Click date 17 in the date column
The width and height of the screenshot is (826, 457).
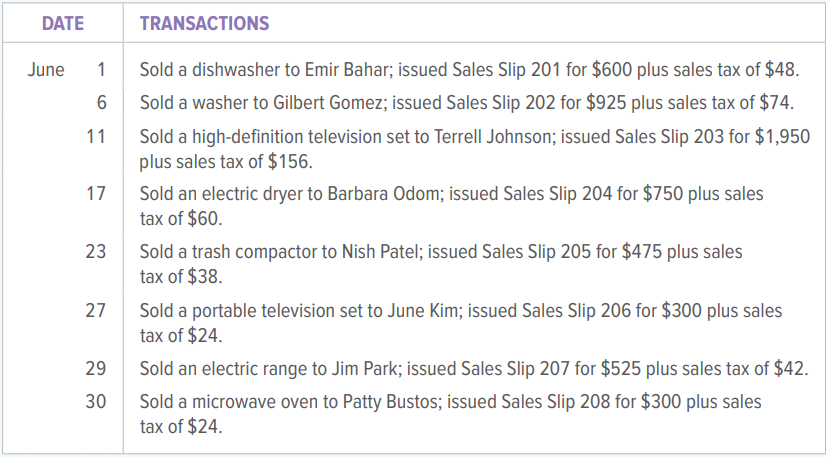pos(96,193)
